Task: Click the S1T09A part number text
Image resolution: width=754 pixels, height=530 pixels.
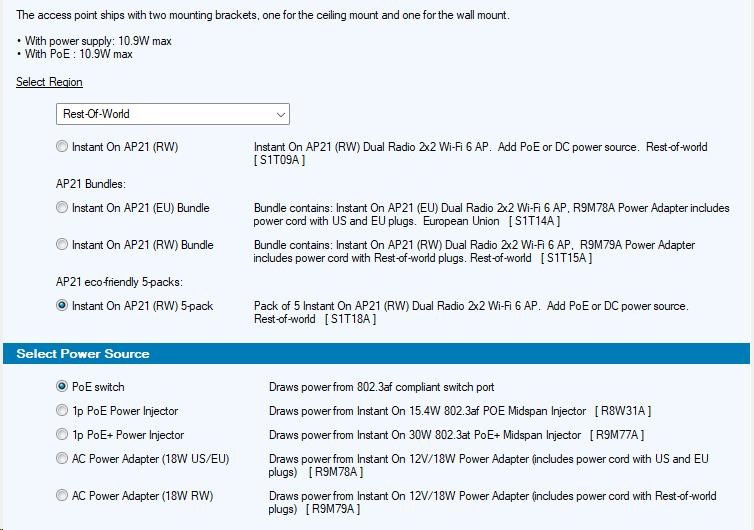Action: 280,160
